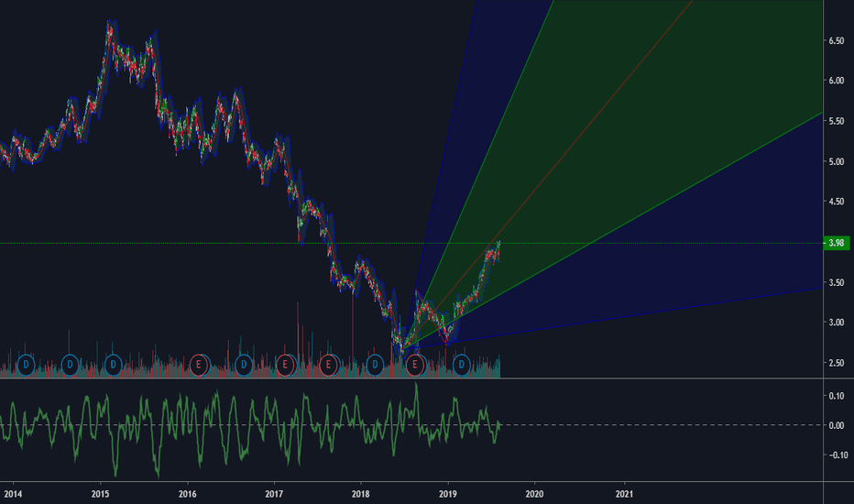Click the 6.50 price axis label
This screenshot has height=504, width=854.
click(836, 41)
